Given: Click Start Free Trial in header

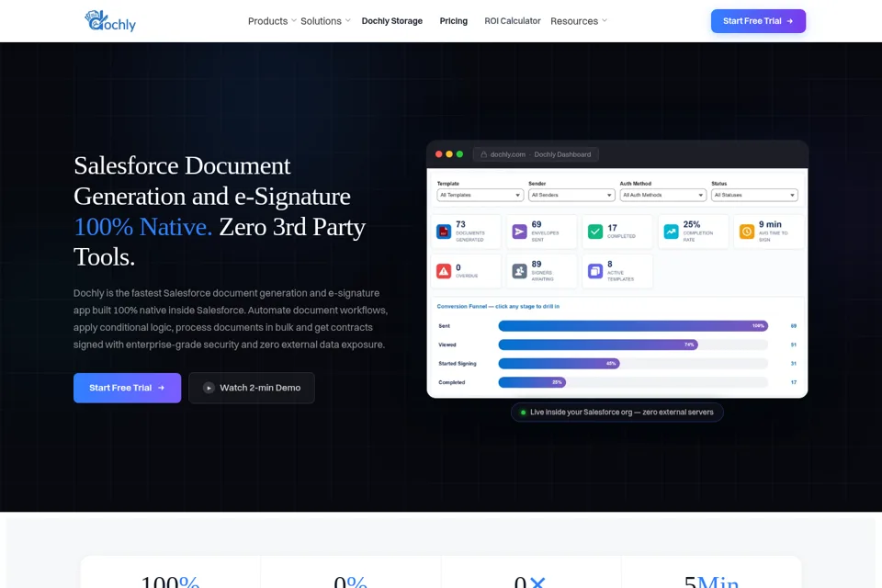Looking at the screenshot, I should point(758,21).
